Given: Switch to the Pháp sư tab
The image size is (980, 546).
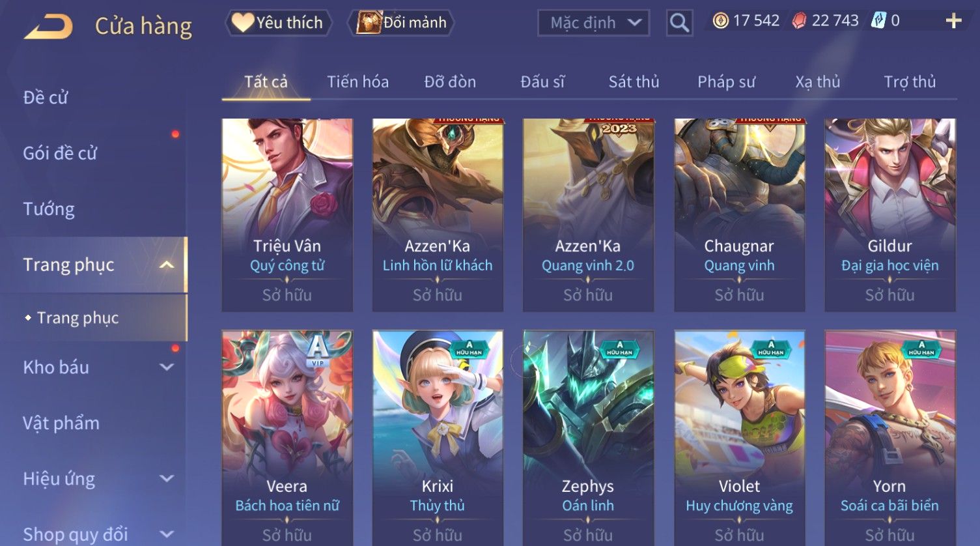Looking at the screenshot, I should click(x=726, y=82).
